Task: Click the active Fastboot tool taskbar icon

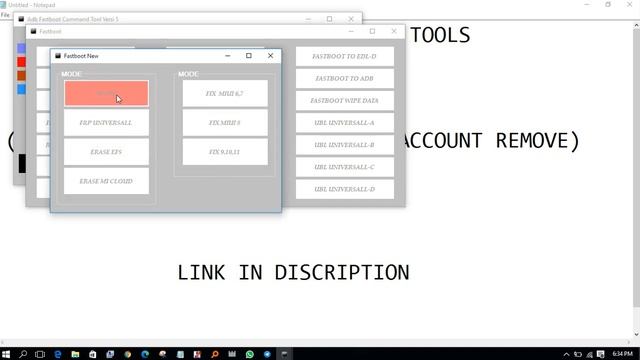Action: 284,354
